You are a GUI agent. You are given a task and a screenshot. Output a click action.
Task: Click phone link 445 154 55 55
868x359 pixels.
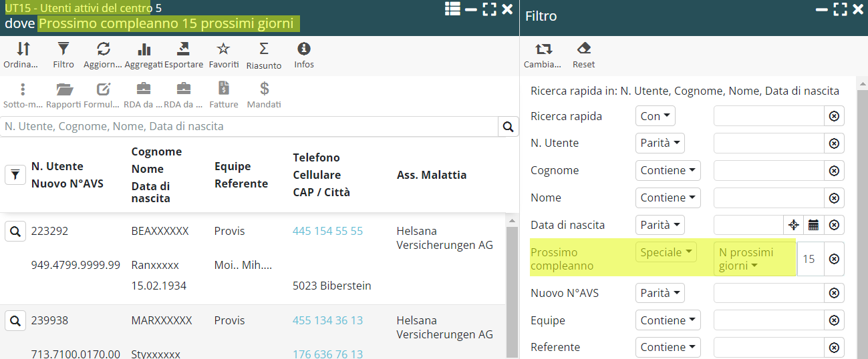[x=327, y=231]
